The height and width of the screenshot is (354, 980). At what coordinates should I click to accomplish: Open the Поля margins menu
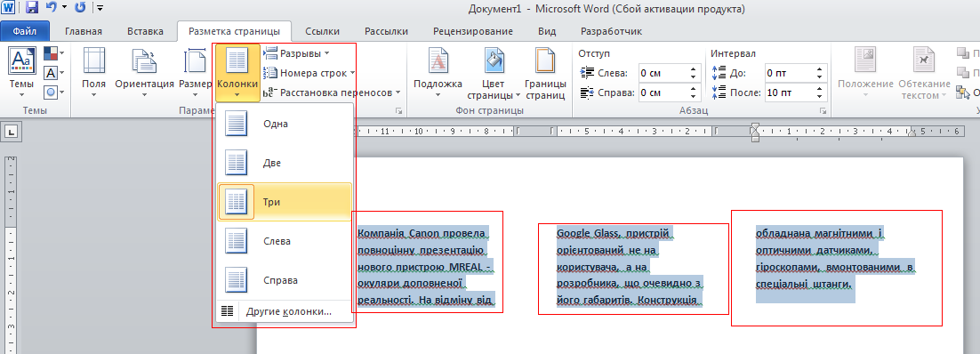[x=93, y=72]
